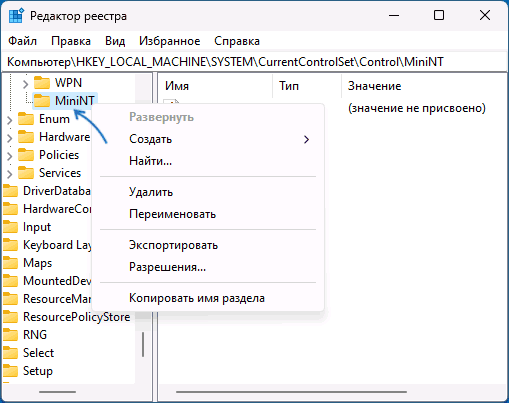
Task: Click the Имя column header
Action: click(x=216, y=86)
